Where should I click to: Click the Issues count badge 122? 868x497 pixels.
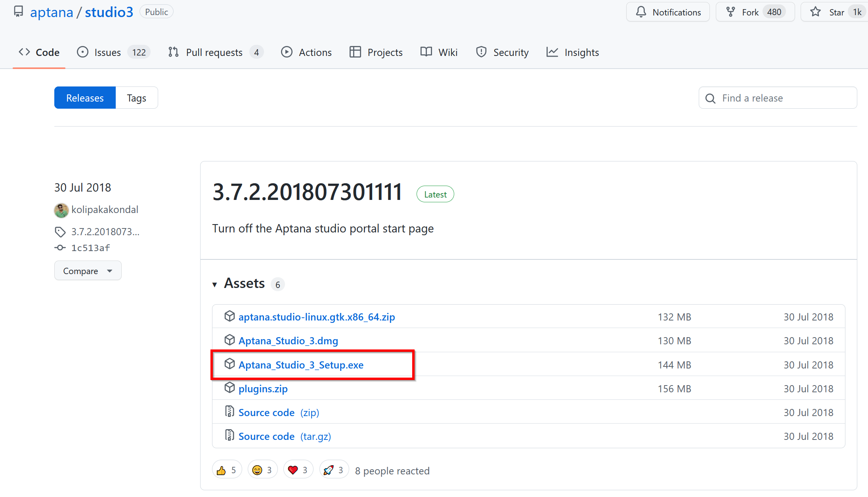click(139, 52)
